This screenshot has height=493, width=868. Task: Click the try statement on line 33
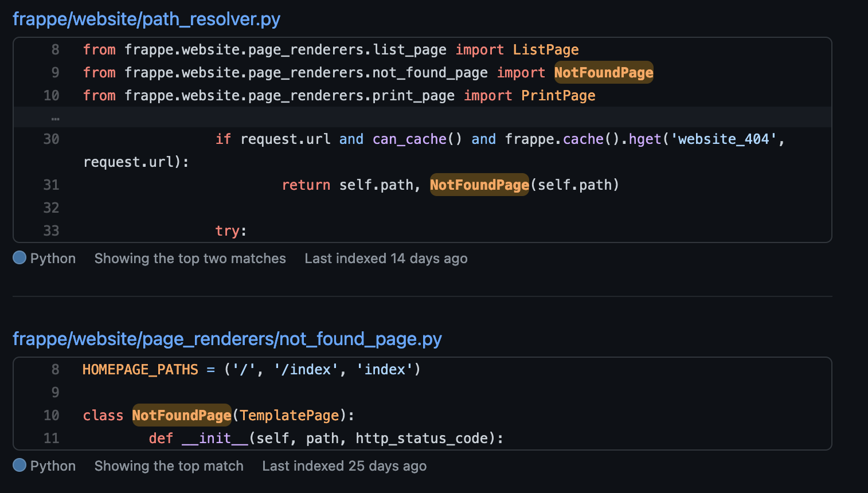point(228,230)
